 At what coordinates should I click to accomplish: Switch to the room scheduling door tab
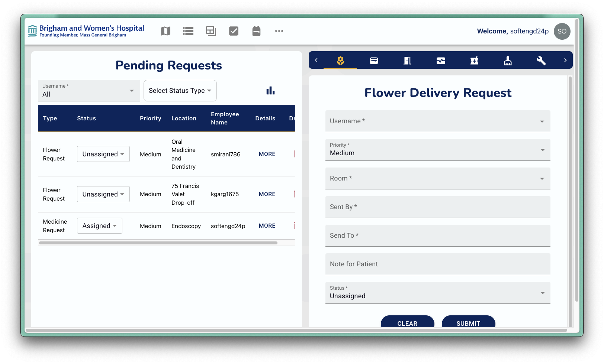click(407, 61)
